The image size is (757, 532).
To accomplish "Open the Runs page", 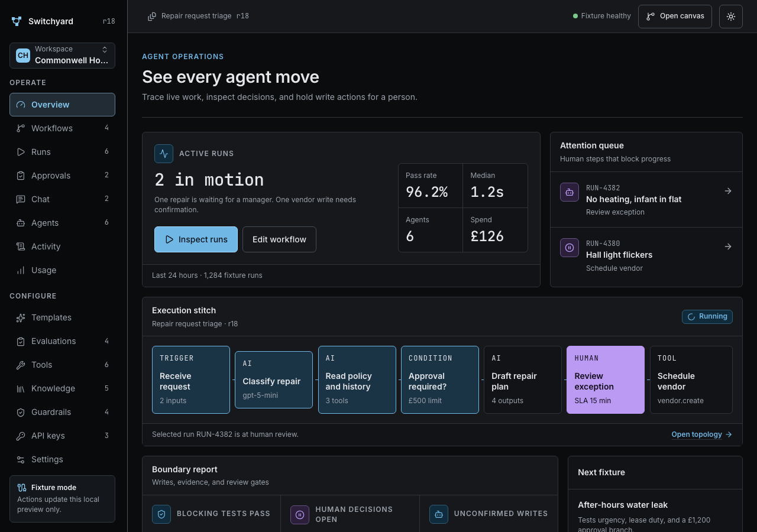I will point(62,152).
